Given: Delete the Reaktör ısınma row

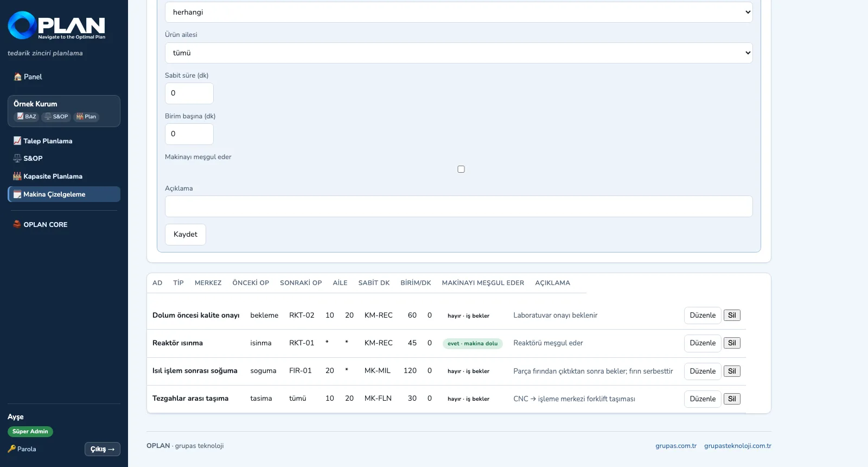Looking at the screenshot, I should point(732,343).
